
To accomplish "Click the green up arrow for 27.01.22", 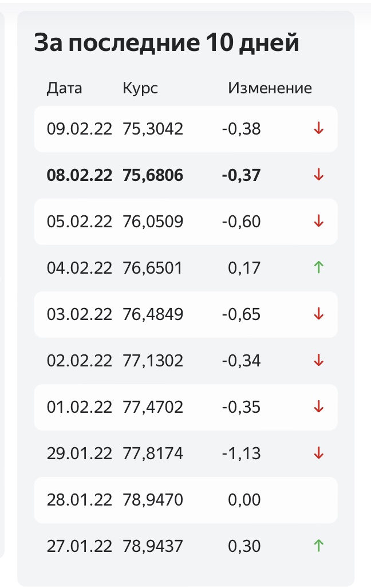I will point(318,546).
